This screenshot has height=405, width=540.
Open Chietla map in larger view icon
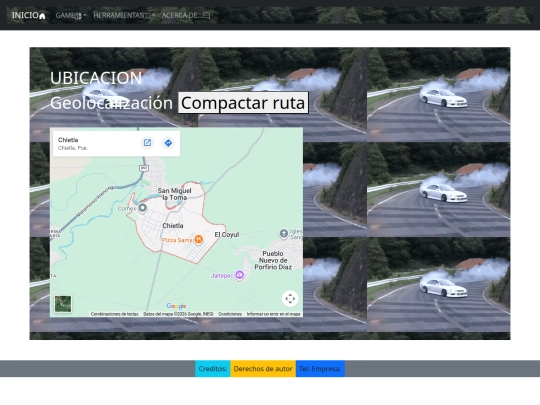pyautogui.click(x=147, y=143)
